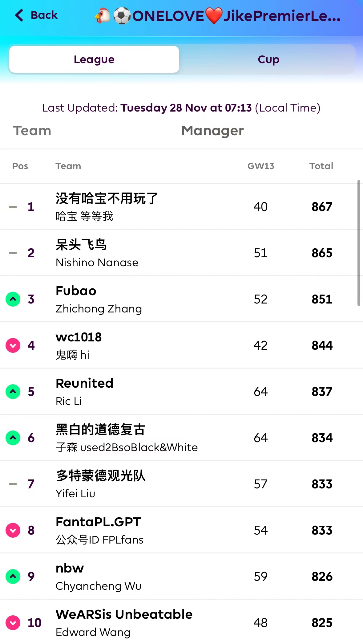The height and width of the screenshot is (644, 363).
Task: Sort by the GW13 column header
Action: (260, 166)
